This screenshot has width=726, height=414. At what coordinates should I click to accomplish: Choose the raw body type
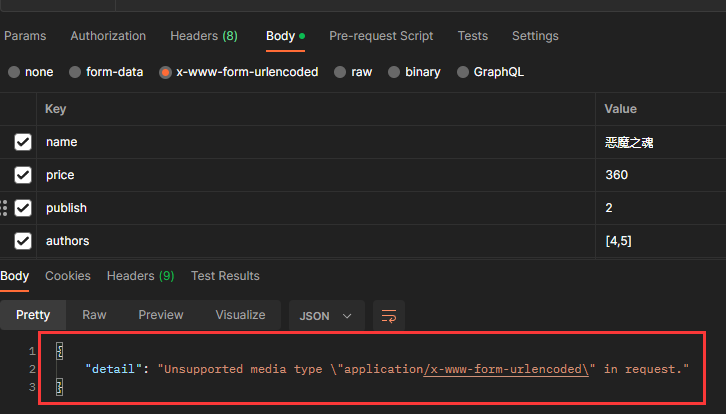click(x=341, y=72)
